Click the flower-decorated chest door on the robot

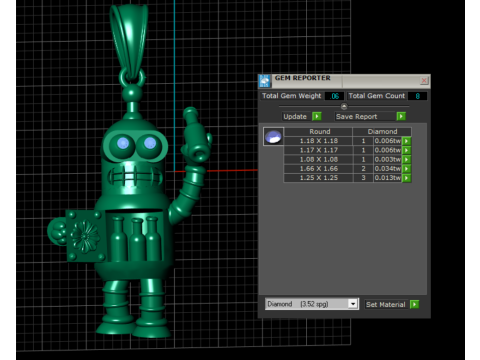tap(86, 236)
